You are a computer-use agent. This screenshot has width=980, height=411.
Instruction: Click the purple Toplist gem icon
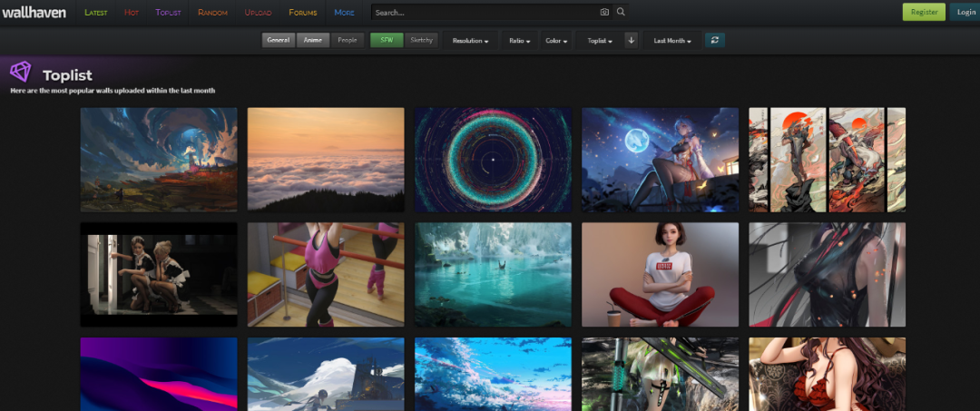20,72
